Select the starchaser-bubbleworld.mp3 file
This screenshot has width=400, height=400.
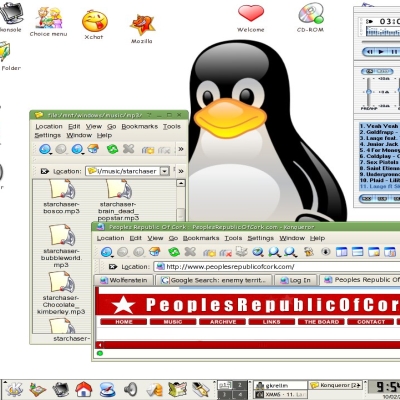61,246
